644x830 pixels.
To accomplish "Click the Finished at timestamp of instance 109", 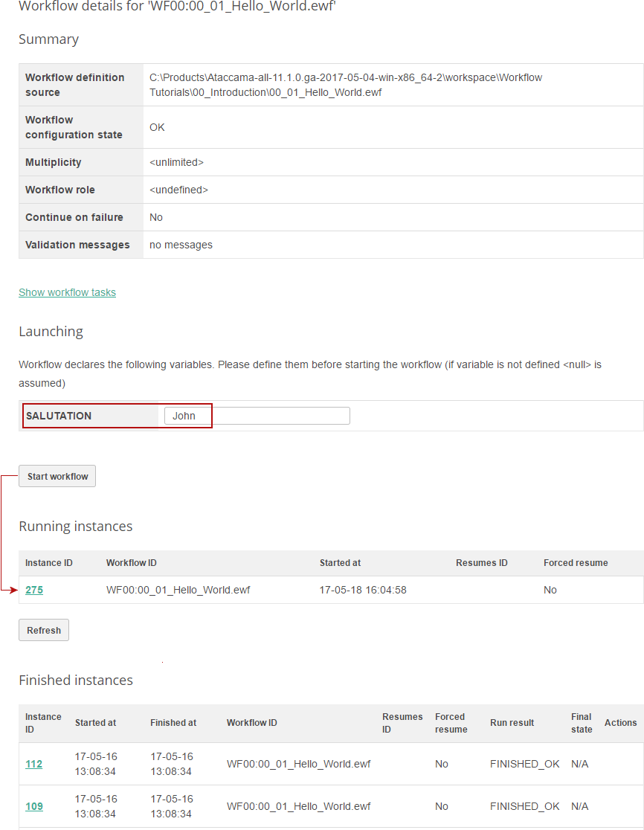I will (173, 805).
